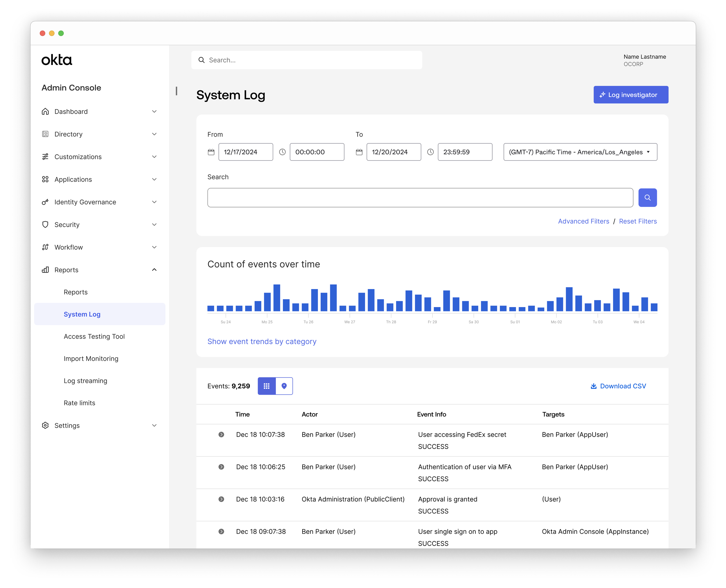This screenshot has height=588, width=726.
Task: Click Show event trends by category
Action: tap(262, 341)
